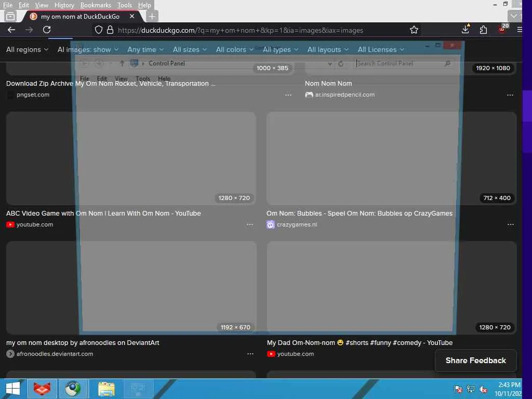This screenshot has height=399, width=532.
Task: Launch the red fox-like app in taskbar
Action: point(42,389)
